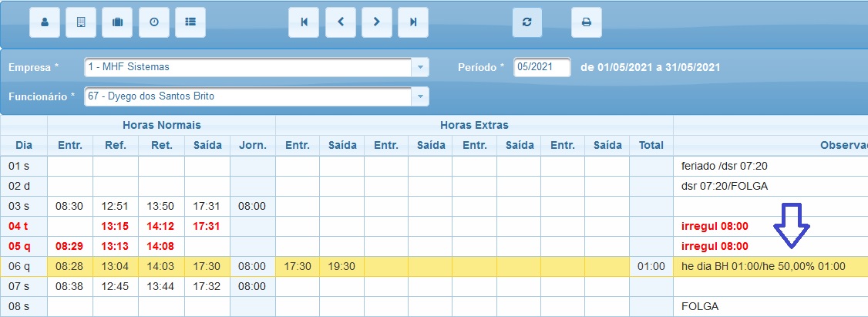Screen dimensions: 868x317
Task: Advance to next record arrow
Action: [x=377, y=22]
